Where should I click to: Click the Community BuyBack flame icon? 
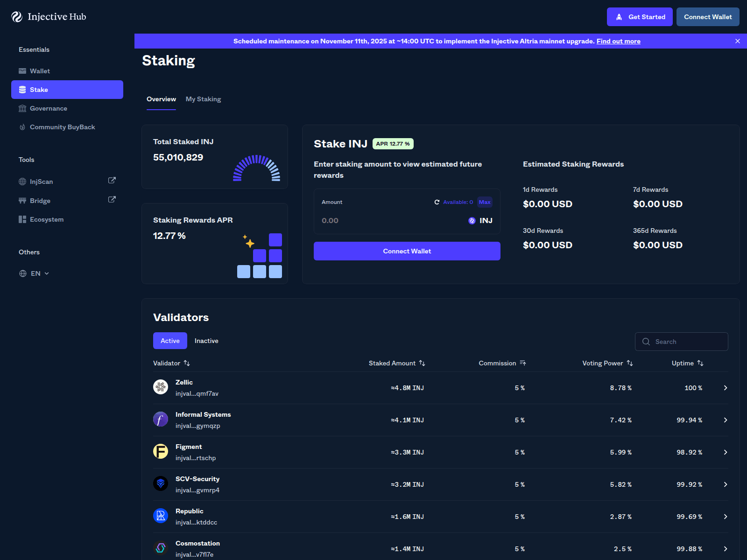point(22,127)
